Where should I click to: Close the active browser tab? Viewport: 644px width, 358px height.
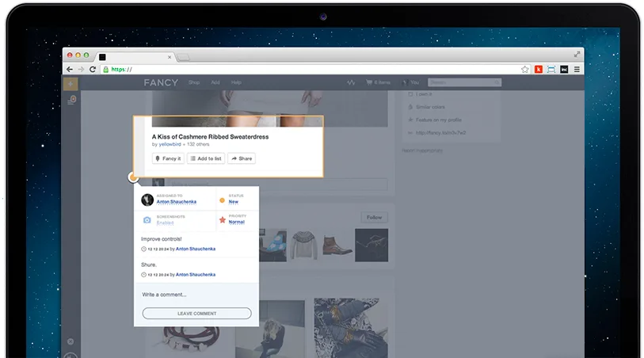[170, 57]
